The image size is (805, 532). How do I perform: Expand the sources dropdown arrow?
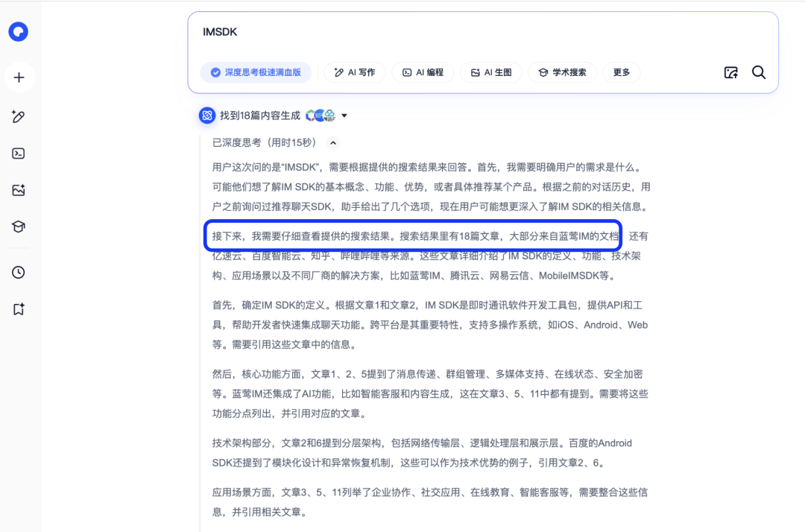click(344, 115)
